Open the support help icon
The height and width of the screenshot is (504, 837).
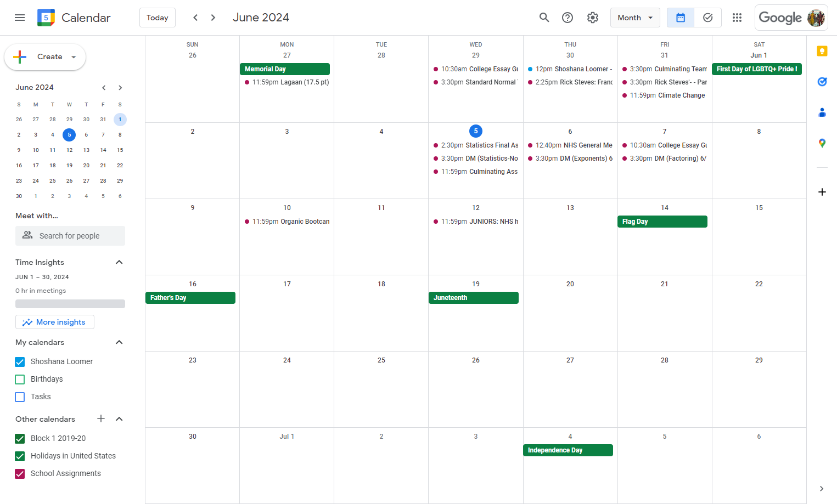(568, 18)
